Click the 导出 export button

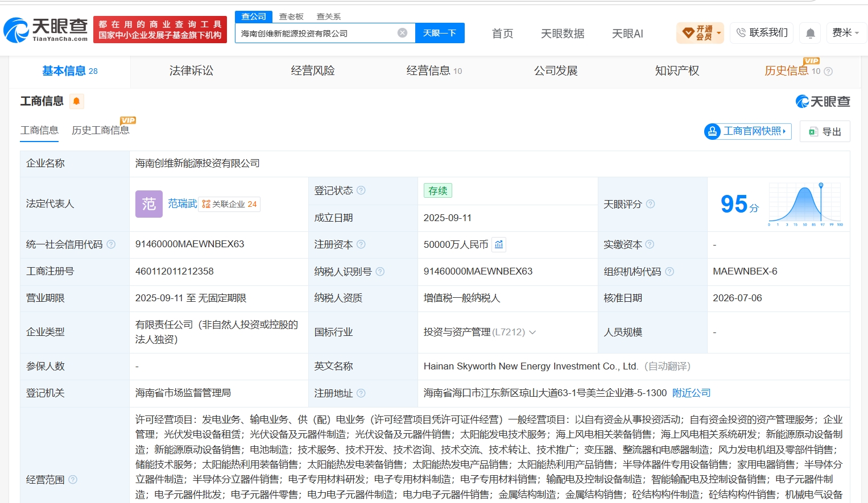tap(825, 131)
